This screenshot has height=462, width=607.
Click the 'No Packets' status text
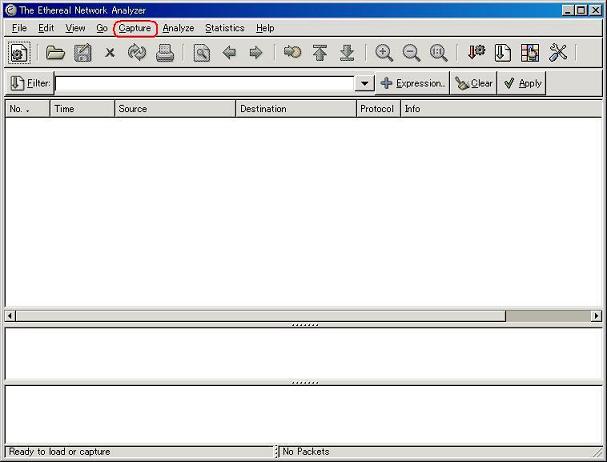(306, 452)
